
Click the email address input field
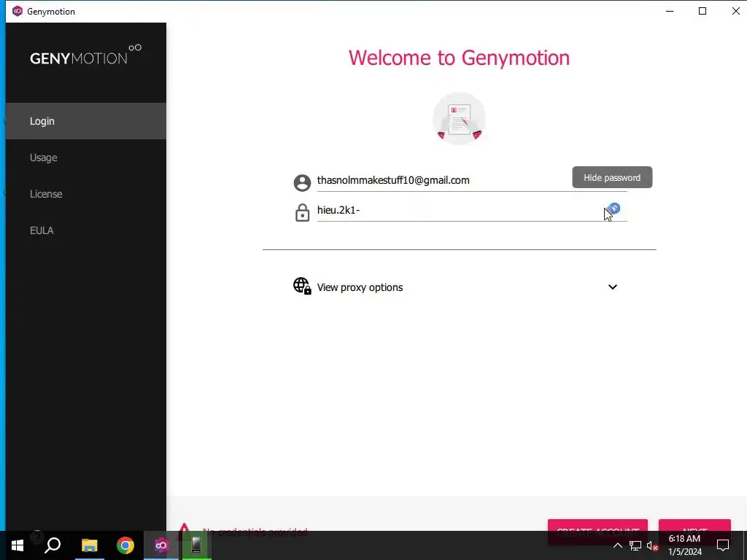(472, 181)
